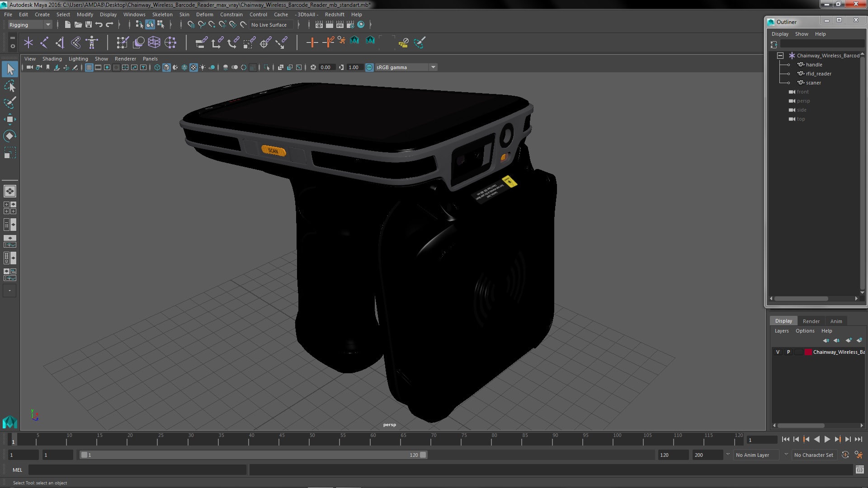Select the rfid_reader item in the Outliner

coord(818,74)
